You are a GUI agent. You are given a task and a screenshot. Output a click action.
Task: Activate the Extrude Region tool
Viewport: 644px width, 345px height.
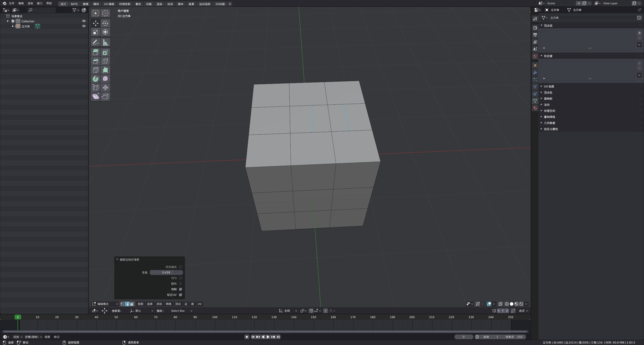[x=96, y=52]
